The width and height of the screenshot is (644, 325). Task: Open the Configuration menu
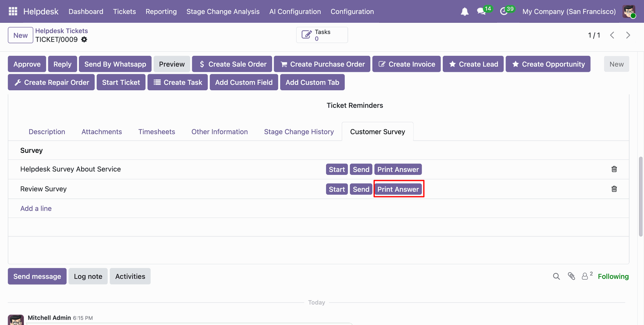pyautogui.click(x=352, y=11)
